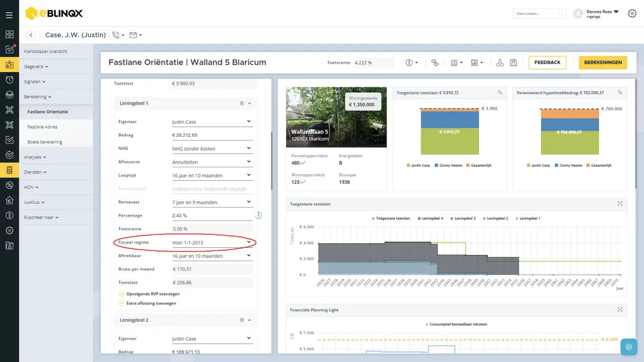Click the download icon in the Fastlane toolbar
The width and height of the screenshot is (644, 362).
[500, 63]
